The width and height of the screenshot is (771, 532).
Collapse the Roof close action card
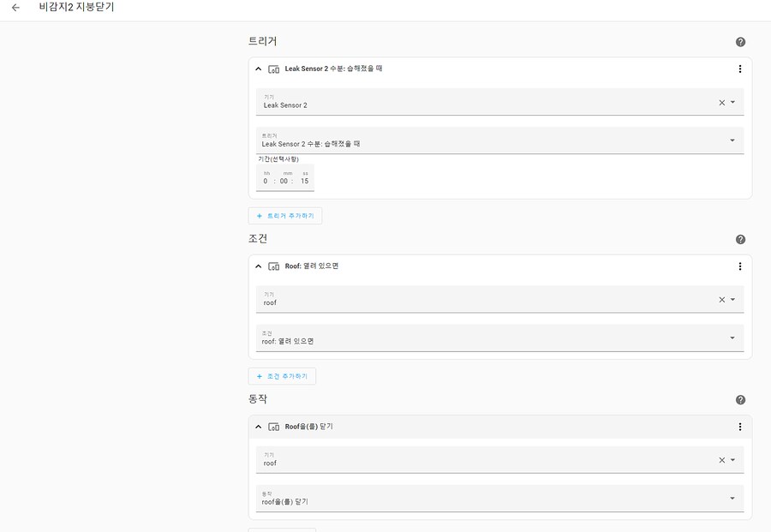click(x=259, y=427)
